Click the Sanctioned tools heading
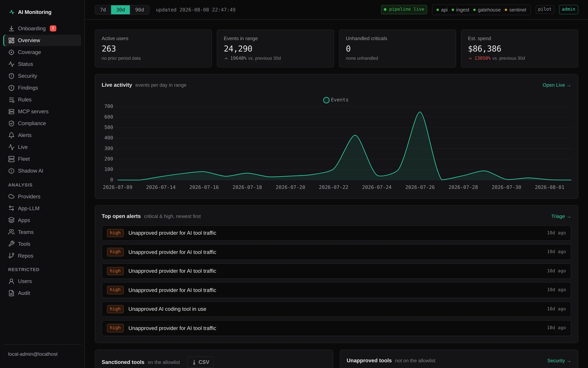Screen dimensions: 588x368 coord(123,362)
